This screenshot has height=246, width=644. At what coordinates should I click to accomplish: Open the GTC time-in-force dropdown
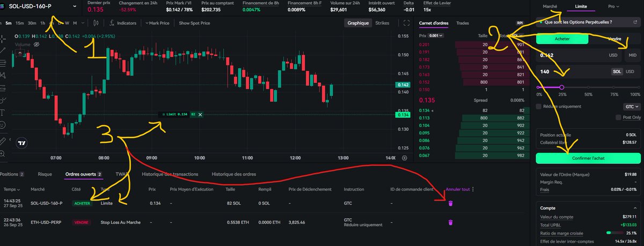(632, 106)
